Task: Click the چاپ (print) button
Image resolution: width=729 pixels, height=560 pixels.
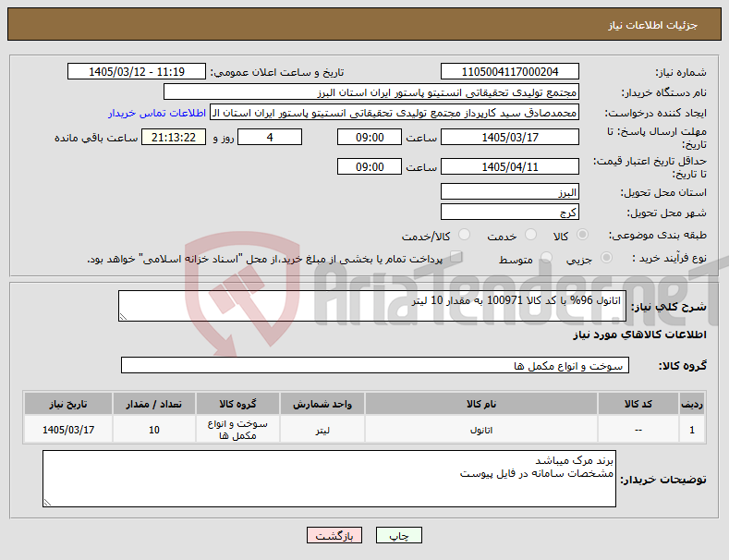Action: click(x=399, y=535)
